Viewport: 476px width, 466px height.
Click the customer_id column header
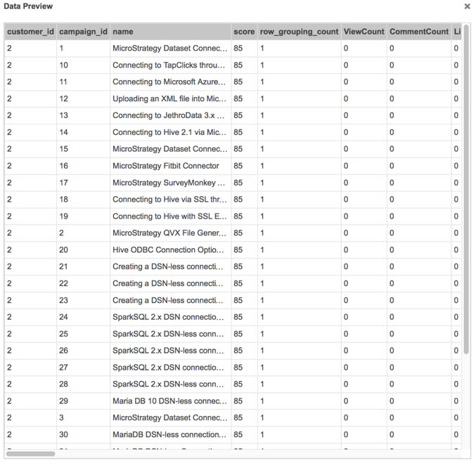pos(31,32)
